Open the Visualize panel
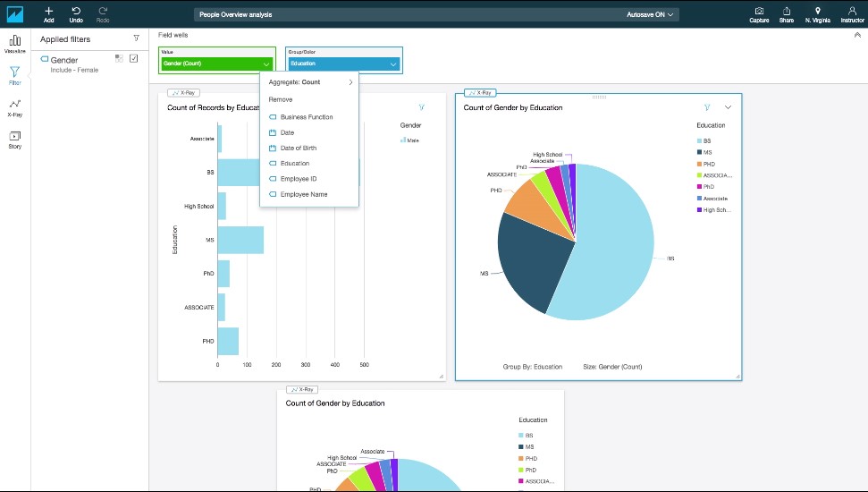Viewport: 868px width, 492px height. click(x=15, y=45)
